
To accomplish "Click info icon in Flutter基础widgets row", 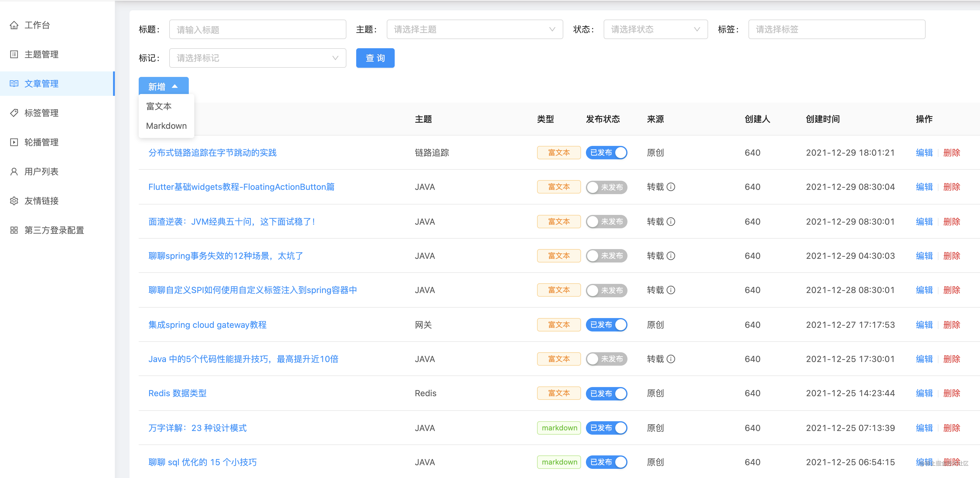I will tap(671, 187).
